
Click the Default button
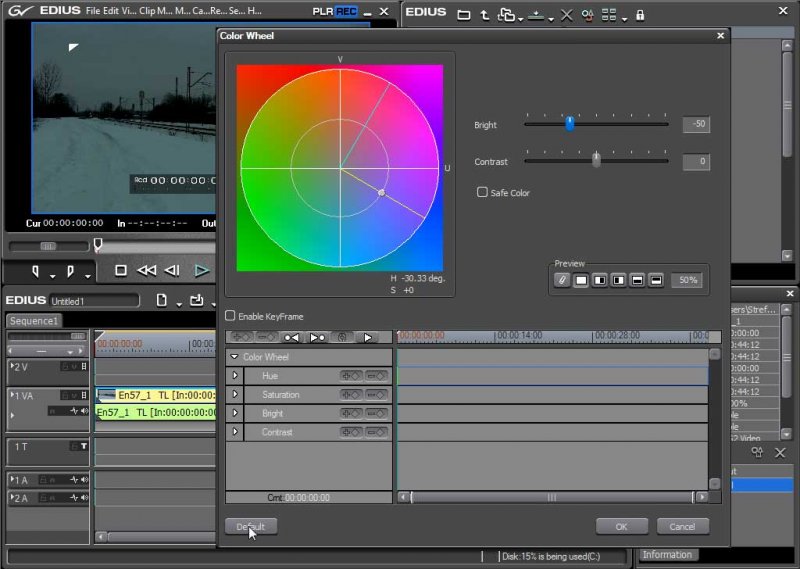[251, 526]
